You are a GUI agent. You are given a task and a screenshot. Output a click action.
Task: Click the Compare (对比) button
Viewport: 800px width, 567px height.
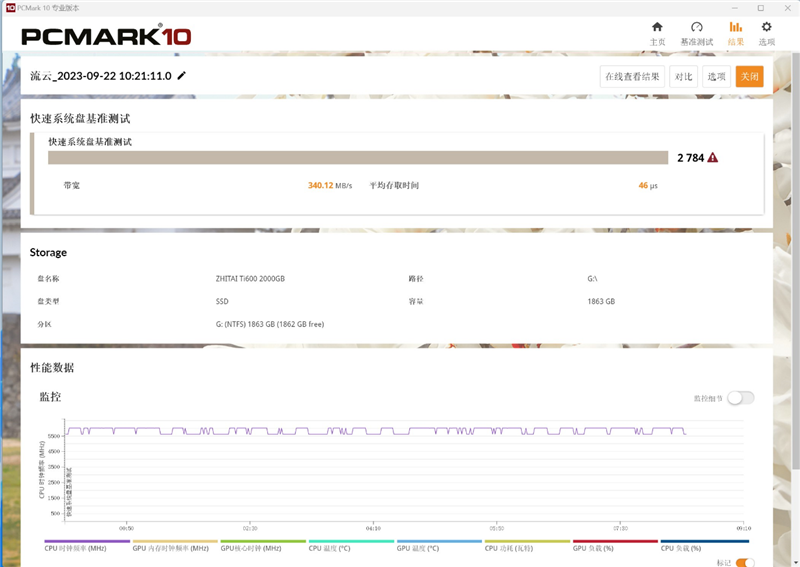[683, 77]
